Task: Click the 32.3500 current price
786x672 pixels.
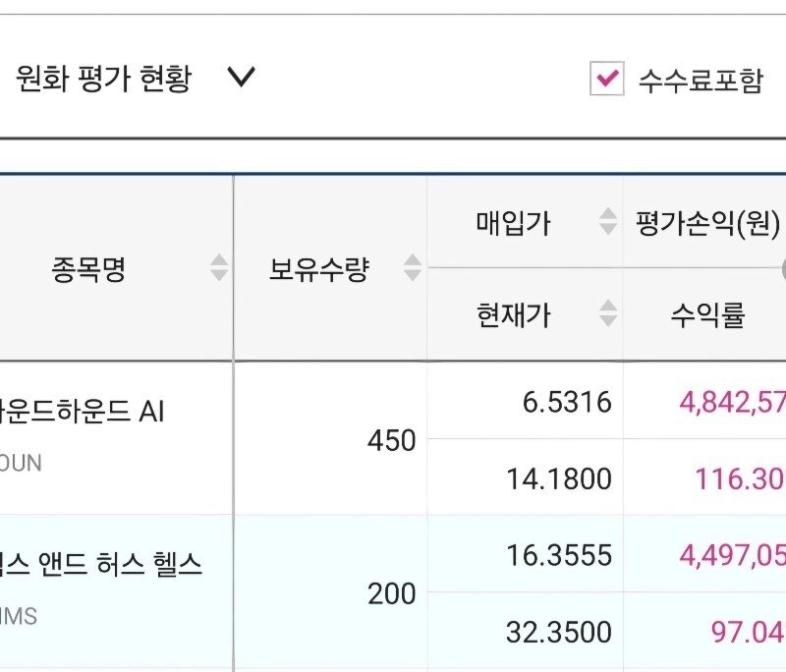Action: [559, 632]
